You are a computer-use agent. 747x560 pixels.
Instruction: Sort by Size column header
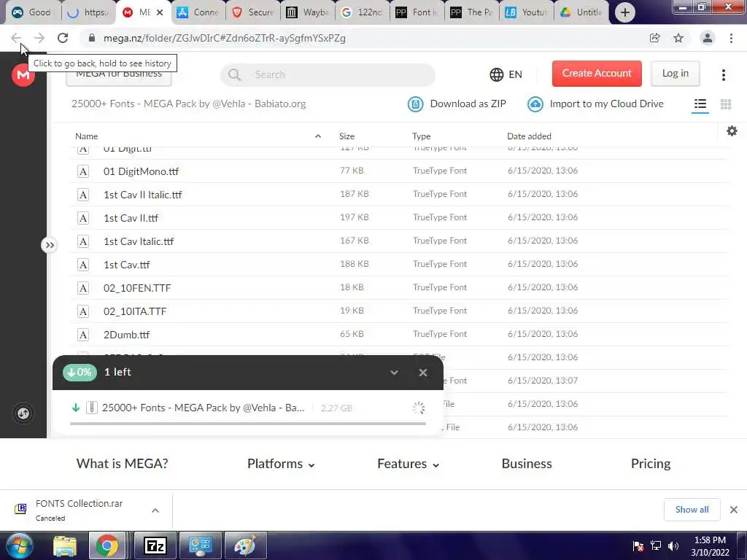coord(347,136)
